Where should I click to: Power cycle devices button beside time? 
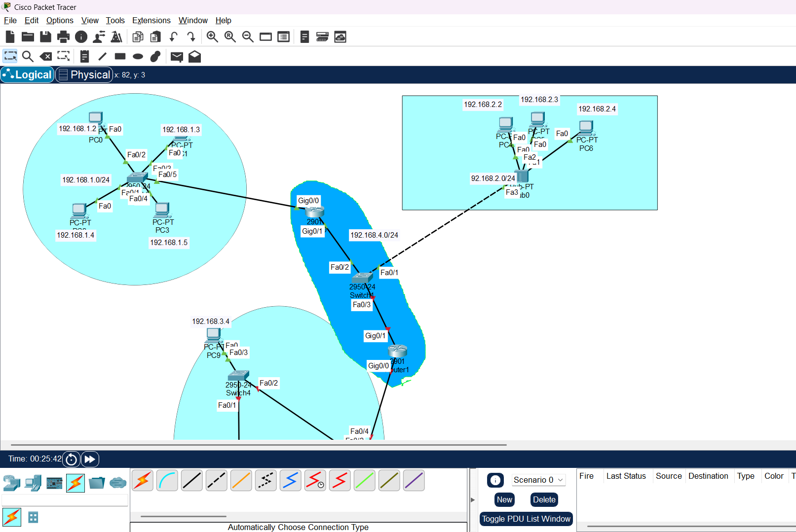click(x=71, y=459)
